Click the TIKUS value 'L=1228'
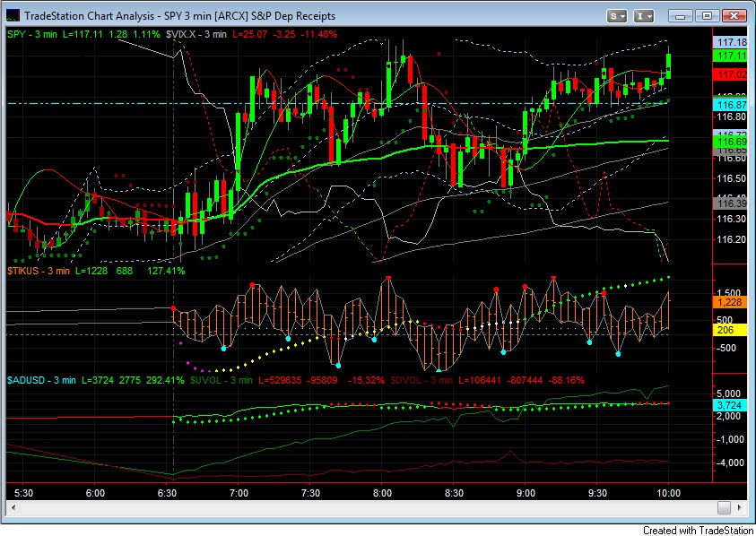756x536 pixels. (x=91, y=271)
